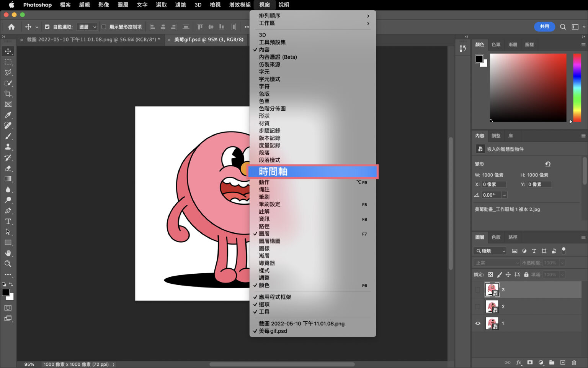Screen dimensions: 588x368
Task: Select the Zoom tool
Action: click(x=8, y=264)
